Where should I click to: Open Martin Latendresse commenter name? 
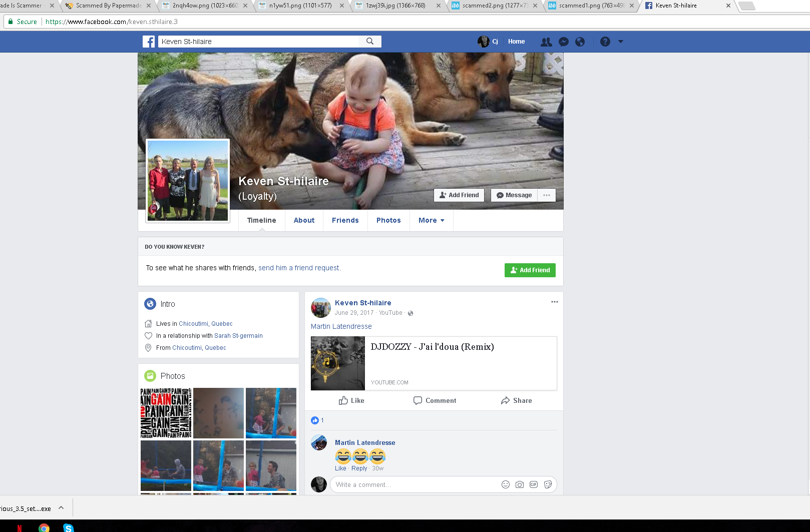[x=365, y=443]
